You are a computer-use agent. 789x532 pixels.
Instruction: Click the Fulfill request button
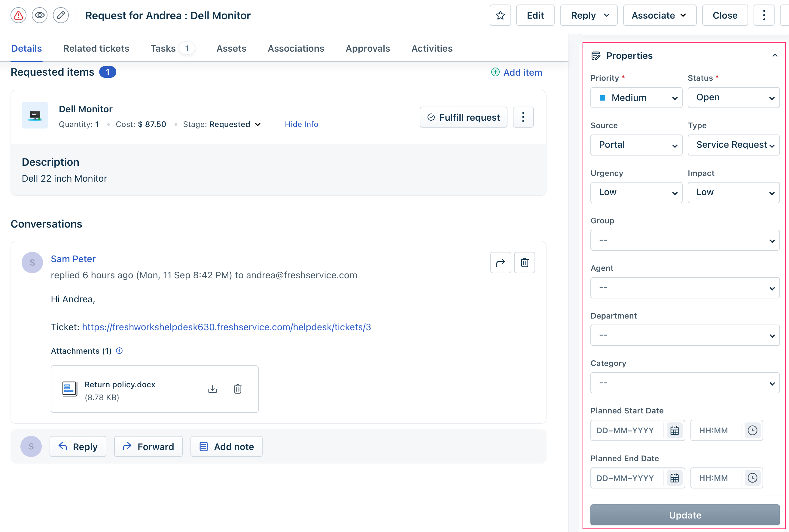[463, 117]
